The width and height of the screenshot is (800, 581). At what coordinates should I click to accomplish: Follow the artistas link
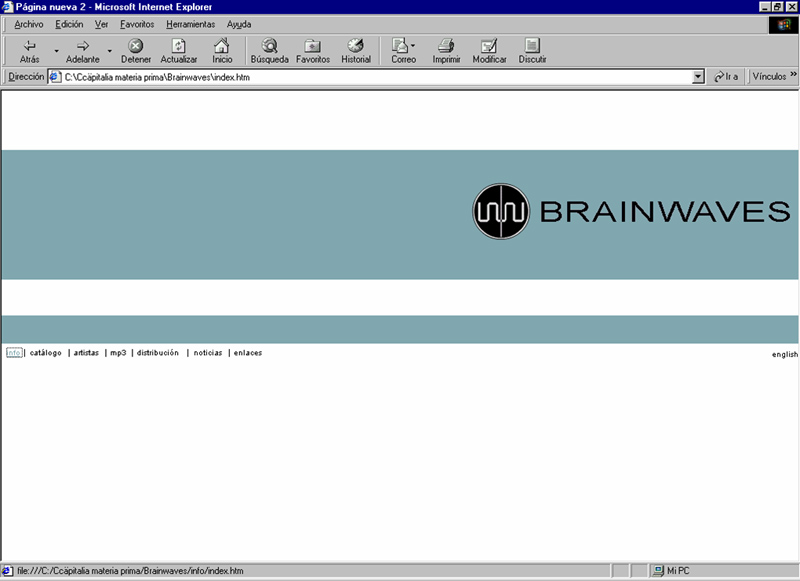(86, 352)
